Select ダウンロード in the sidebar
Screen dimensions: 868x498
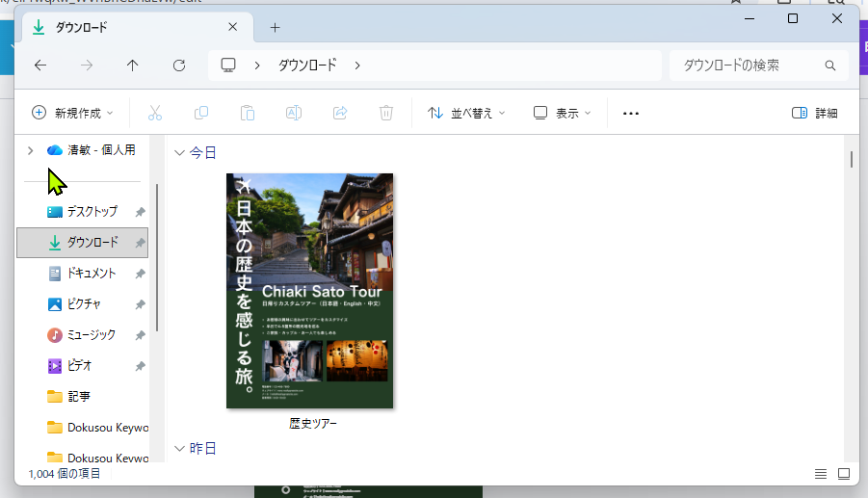pos(83,243)
